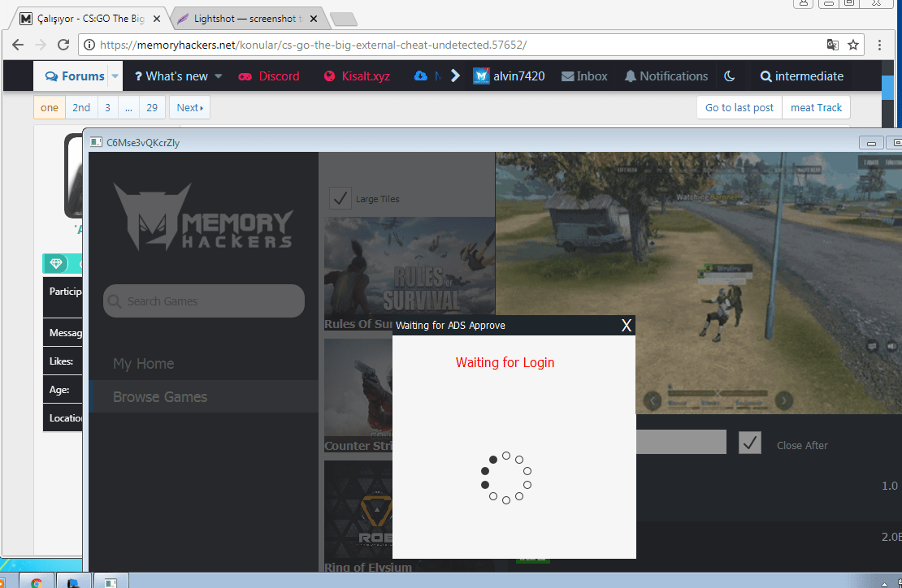Click the diamond badge icon on the profile

pyautogui.click(x=56, y=263)
